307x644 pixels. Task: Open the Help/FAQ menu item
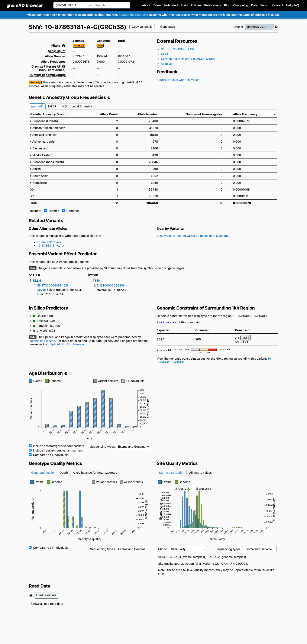click(x=293, y=5)
